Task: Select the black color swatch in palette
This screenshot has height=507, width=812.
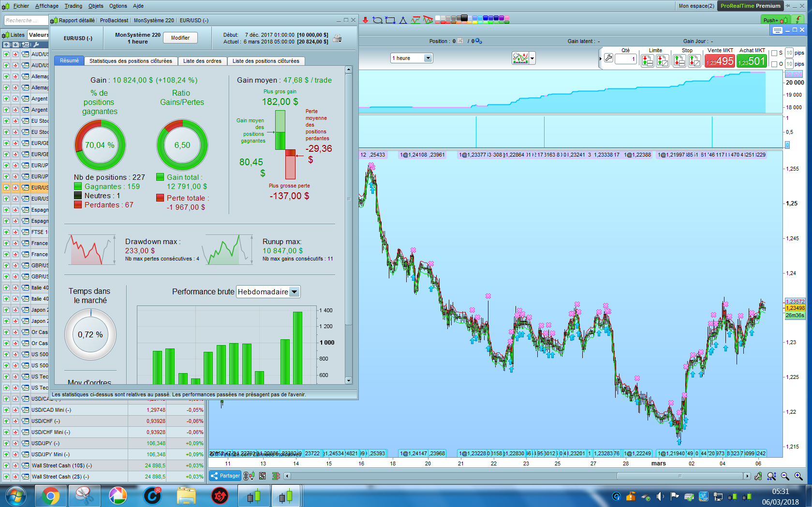Action: pyautogui.click(x=464, y=18)
